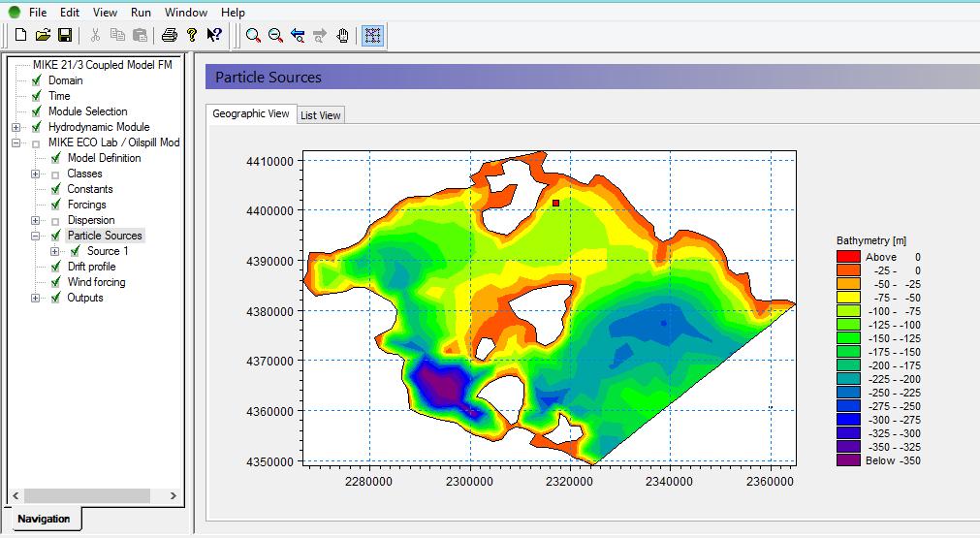The height and width of the screenshot is (538, 980).
Task: Select Constants in the tree
Action: pos(90,189)
